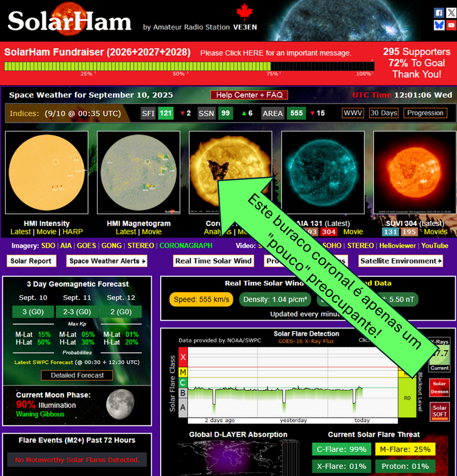Image resolution: width=457 pixels, height=476 pixels.
Task: Open HMI Magnetogram Movie link
Action: click(x=152, y=232)
